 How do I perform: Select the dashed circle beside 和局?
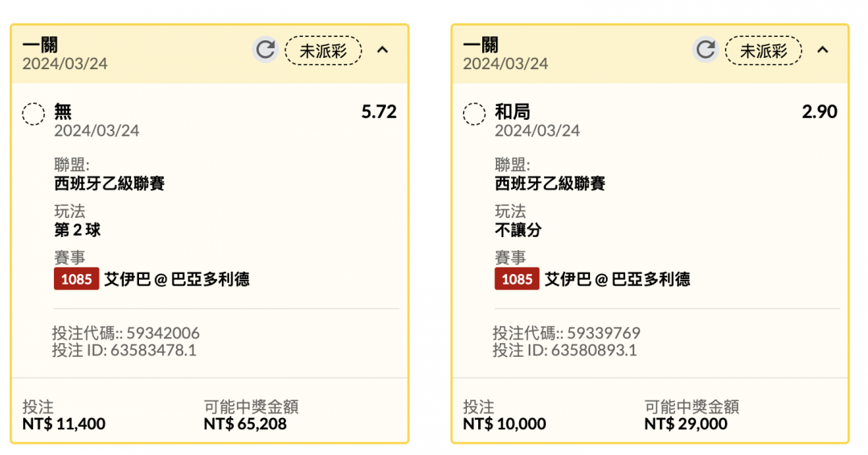tap(474, 114)
